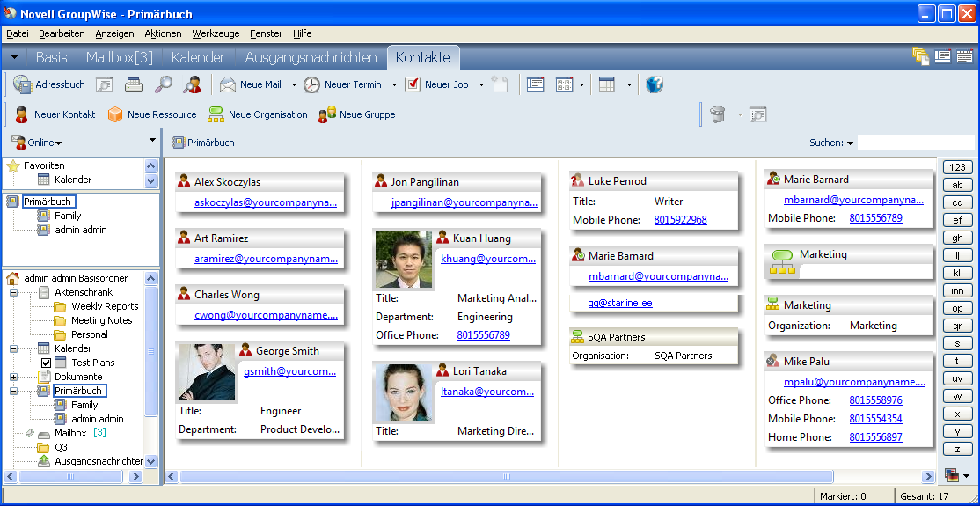The width and height of the screenshot is (980, 506).
Task: Click in the Suchen search field
Action: [916, 143]
